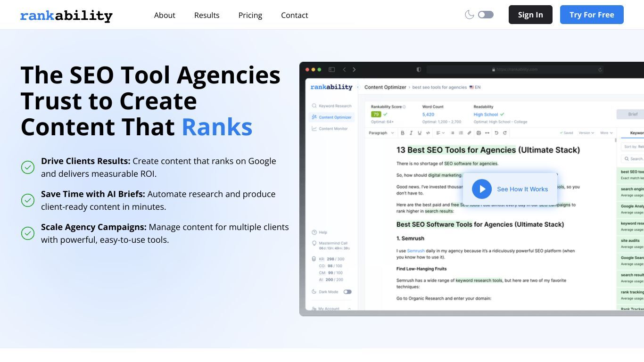
Task: Click the Saved status indicator
Action: (x=566, y=133)
